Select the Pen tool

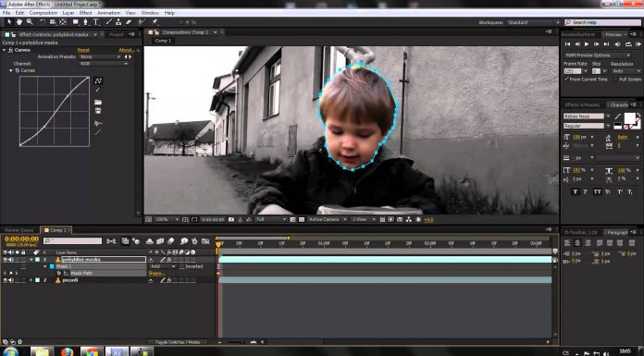[85, 22]
